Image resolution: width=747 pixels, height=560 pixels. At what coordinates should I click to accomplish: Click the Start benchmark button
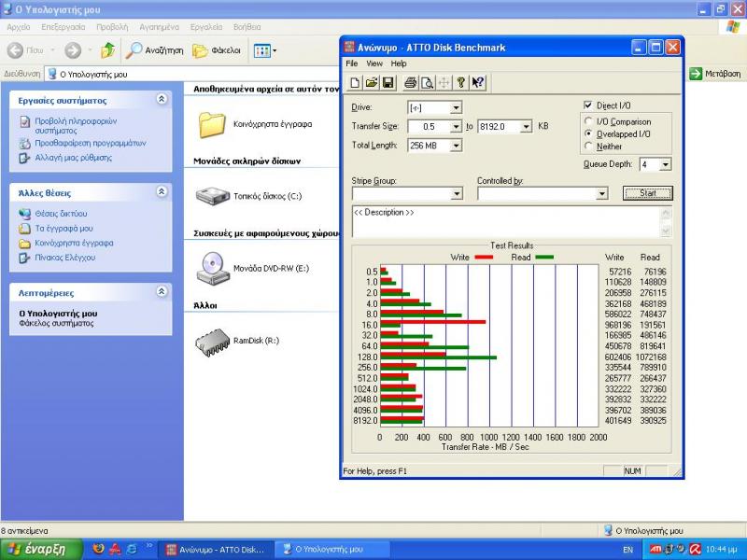pyautogui.click(x=647, y=193)
